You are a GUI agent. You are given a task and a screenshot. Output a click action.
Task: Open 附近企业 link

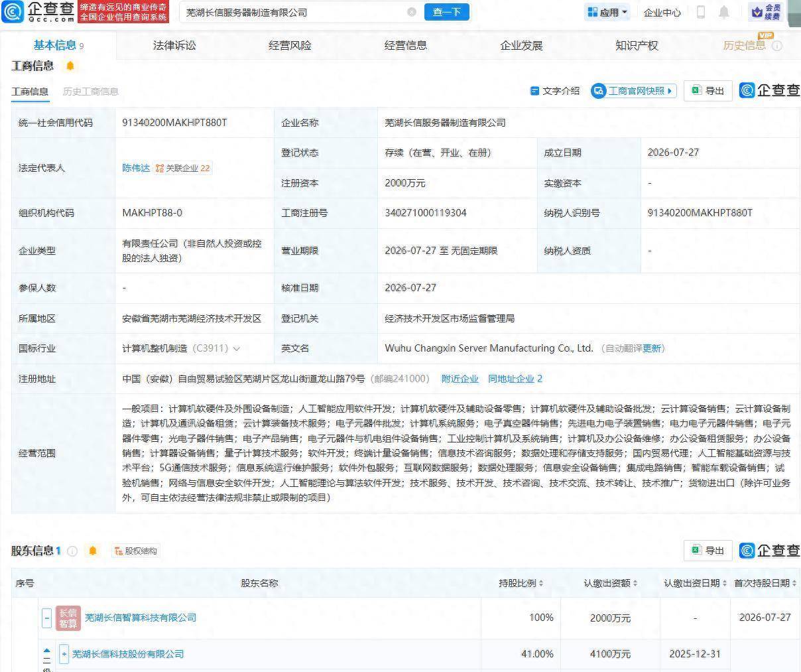[x=460, y=379]
